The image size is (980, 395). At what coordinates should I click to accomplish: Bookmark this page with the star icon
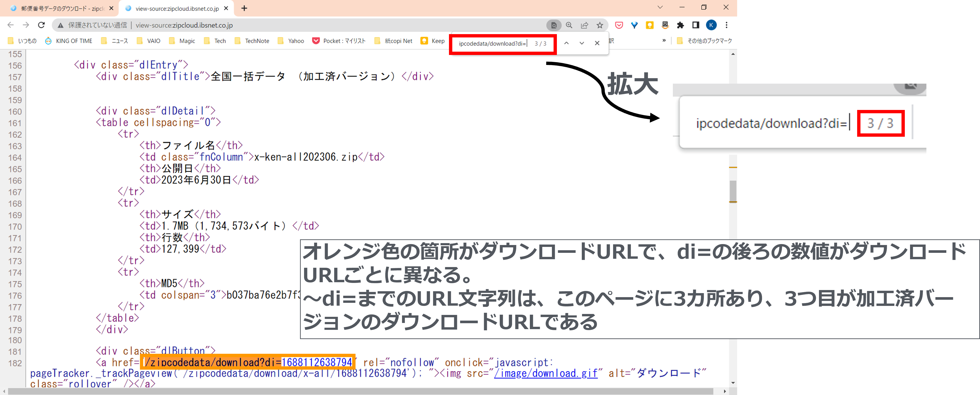tap(600, 25)
